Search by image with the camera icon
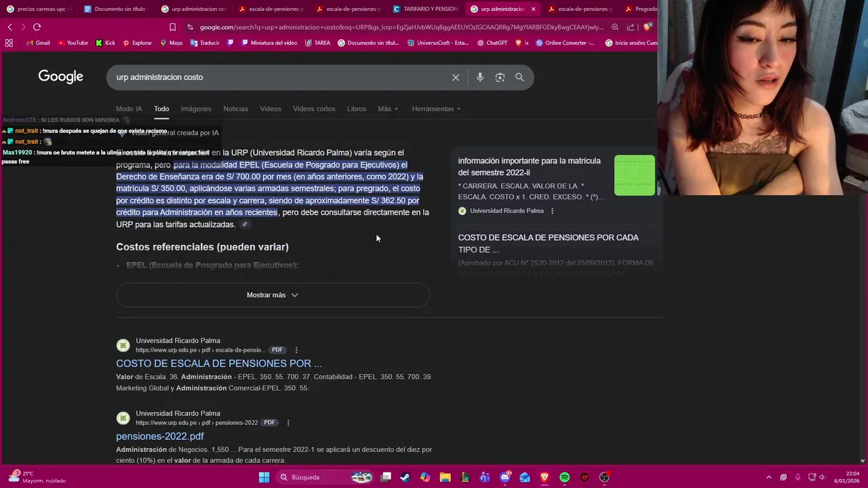868x488 pixels. [500, 77]
